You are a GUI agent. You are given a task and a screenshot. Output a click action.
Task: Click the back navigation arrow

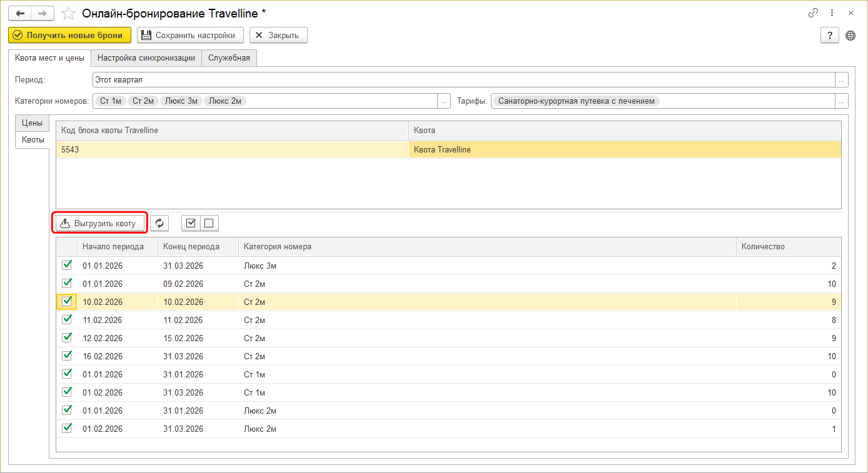coord(20,13)
